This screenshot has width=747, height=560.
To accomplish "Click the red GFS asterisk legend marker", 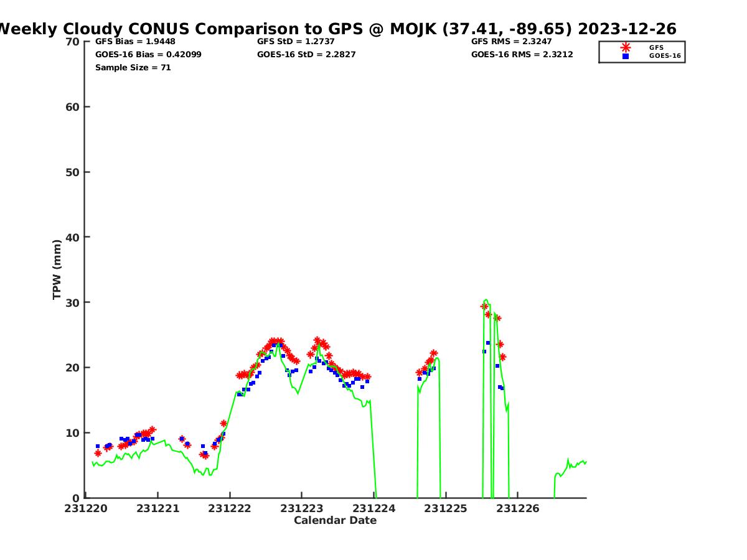I will pos(625,47).
